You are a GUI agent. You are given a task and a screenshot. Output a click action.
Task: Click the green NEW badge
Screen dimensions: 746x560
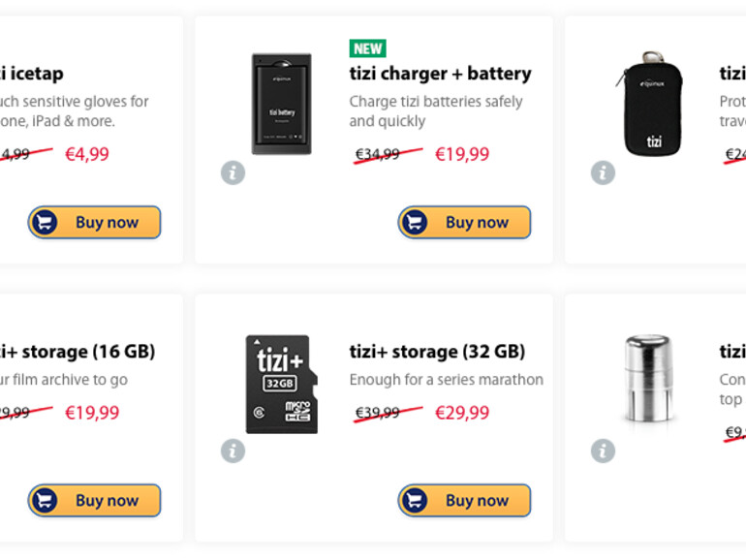368,48
